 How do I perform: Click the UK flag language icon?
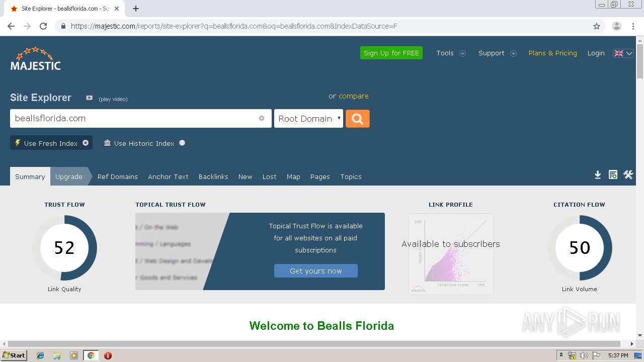[x=619, y=53]
